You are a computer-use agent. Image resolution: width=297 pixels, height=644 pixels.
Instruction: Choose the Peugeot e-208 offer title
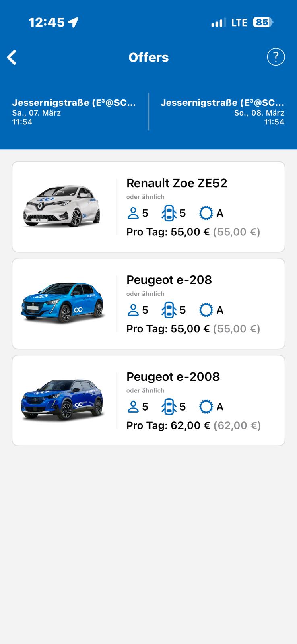tap(169, 280)
